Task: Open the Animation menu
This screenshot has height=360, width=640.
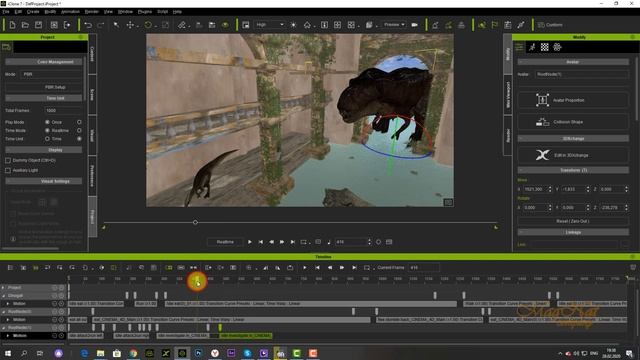Action: tap(70, 12)
